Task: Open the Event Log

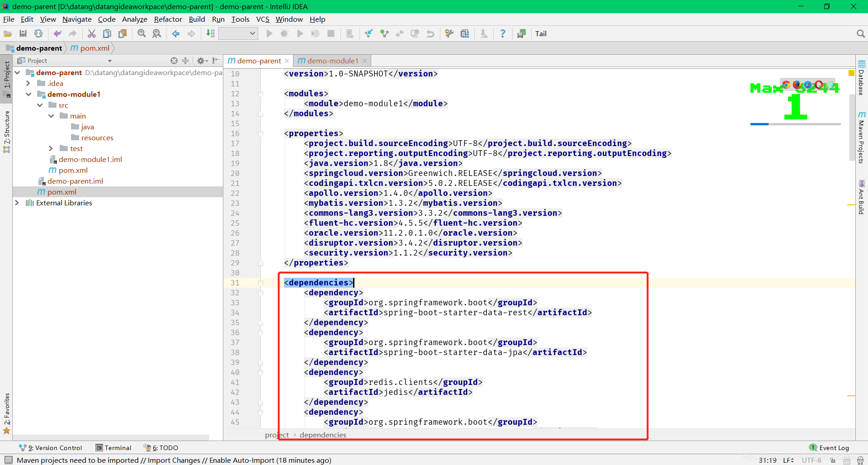Action: 830,448
